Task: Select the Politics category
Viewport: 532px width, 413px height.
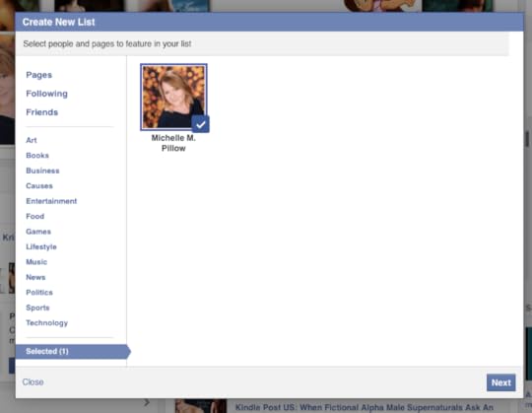Action: click(39, 293)
